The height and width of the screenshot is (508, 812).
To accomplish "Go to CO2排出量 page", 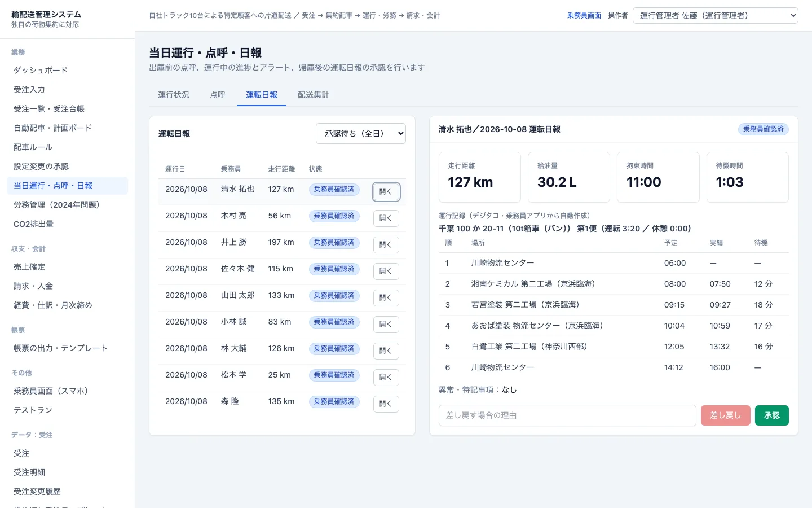I will 68,224.
